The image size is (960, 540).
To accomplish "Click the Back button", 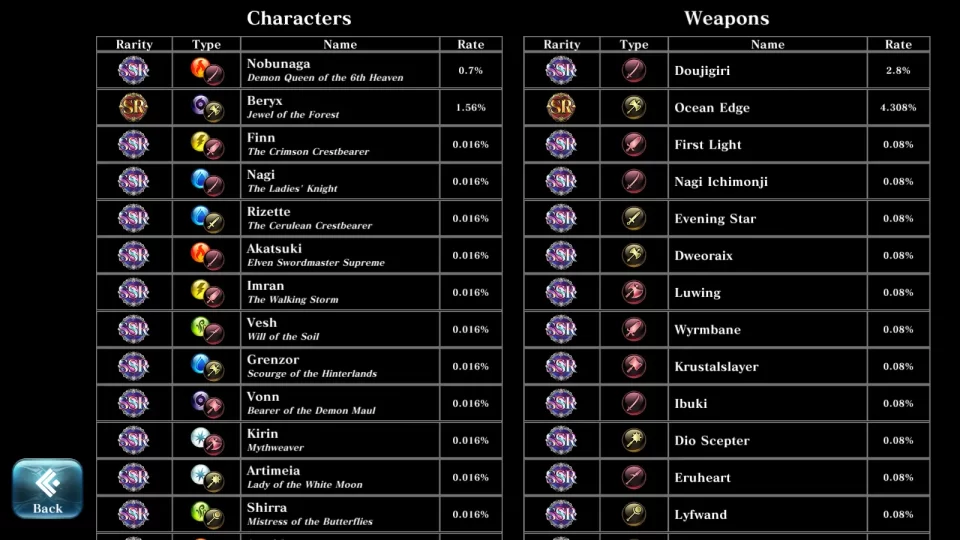I will pyautogui.click(x=47, y=489).
